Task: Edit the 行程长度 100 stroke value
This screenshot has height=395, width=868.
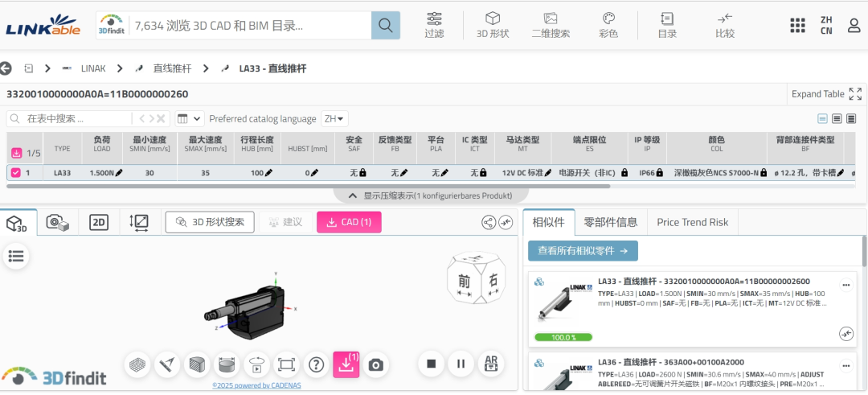Action: point(269,173)
